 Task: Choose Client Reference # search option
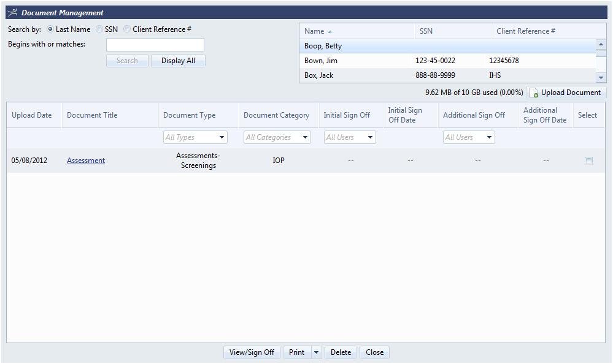click(x=127, y=29)
